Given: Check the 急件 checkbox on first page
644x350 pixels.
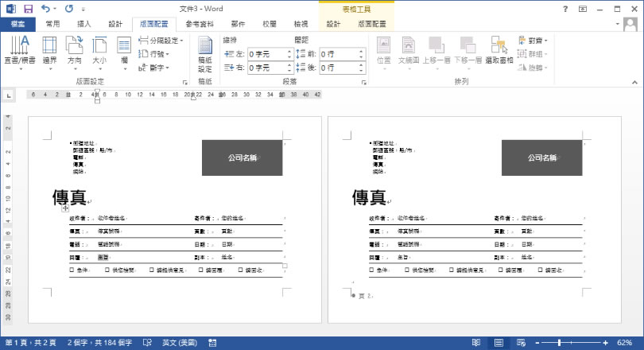Looking at the screenshot, I should (72, 270).
